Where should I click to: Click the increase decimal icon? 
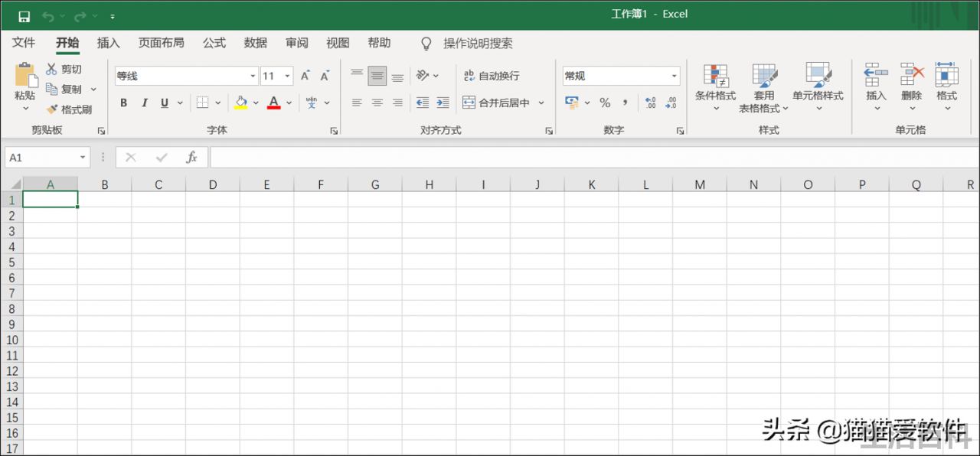coord(651,103)
